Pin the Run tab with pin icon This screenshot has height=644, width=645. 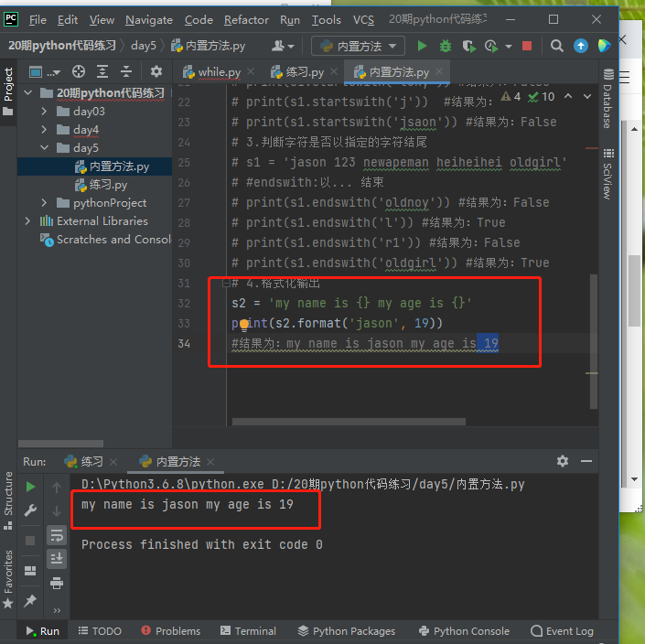point(30,601)
